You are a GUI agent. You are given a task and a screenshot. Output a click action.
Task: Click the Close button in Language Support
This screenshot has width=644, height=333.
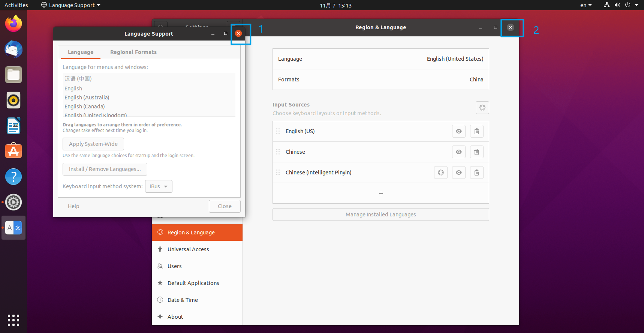click(x=225, y=206)
